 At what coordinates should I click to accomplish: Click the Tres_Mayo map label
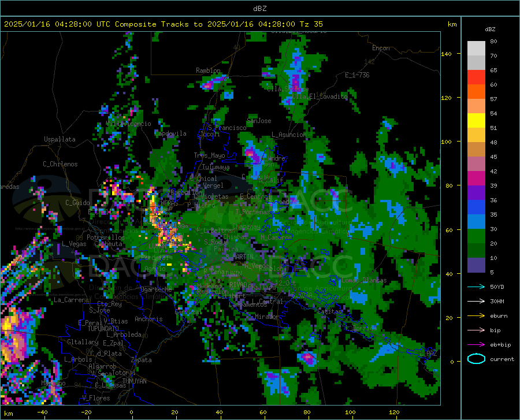pos(209,155)
